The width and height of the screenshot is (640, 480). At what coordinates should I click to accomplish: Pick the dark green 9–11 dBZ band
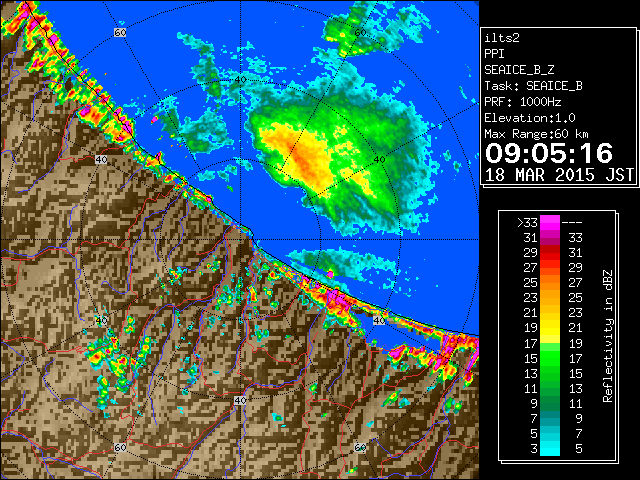tap(550, 403)
